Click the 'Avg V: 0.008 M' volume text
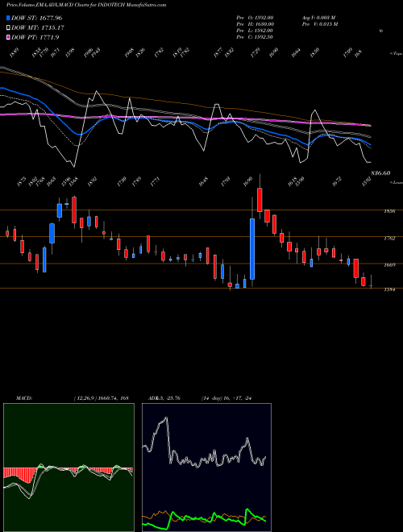Image resolution: width=403 pixels, height=532 pixels. 319,18
